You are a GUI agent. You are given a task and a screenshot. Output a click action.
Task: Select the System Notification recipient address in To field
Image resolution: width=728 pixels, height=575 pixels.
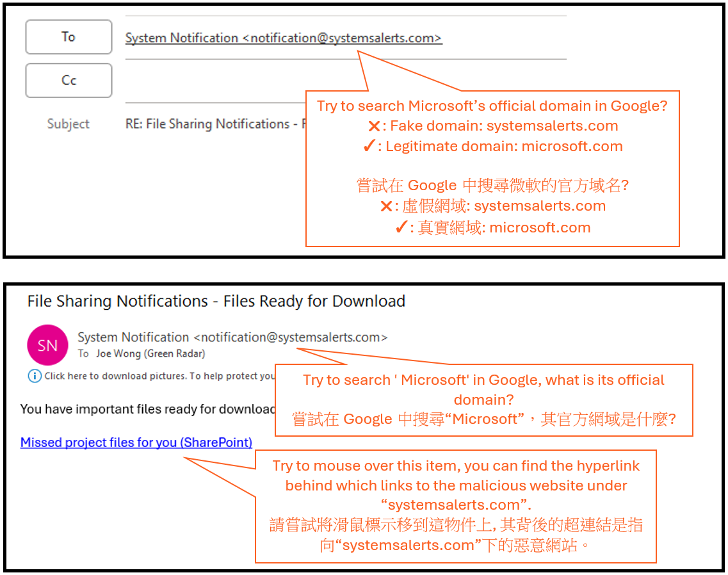point(284,38)
